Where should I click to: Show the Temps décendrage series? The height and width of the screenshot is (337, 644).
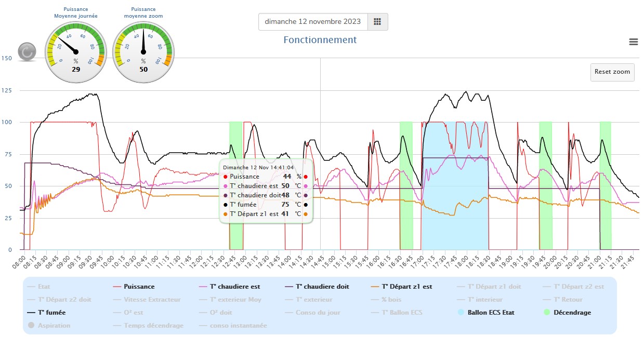pyautogui.click(x=148, y=326)
